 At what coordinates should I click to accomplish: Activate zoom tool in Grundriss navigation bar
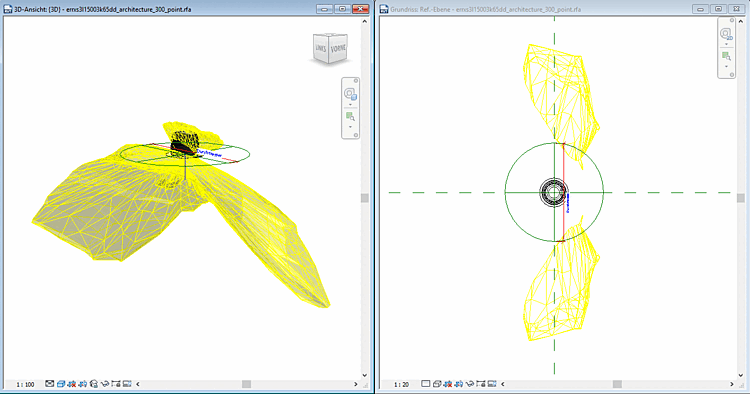726,56
